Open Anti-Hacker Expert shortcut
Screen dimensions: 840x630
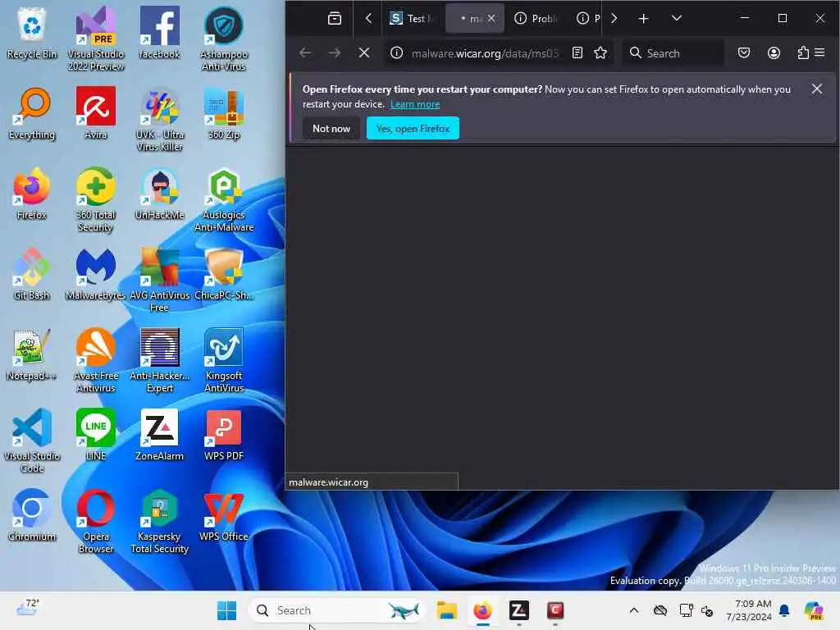[x=159, y=361]
